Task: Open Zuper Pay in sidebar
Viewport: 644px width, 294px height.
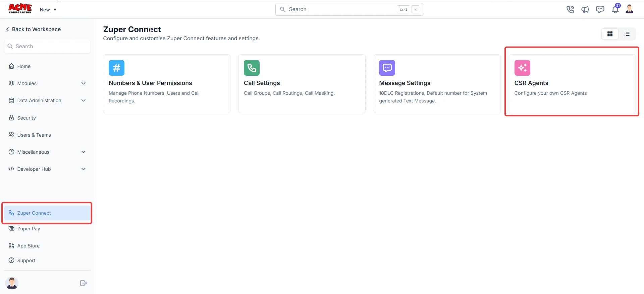Action: click(47, 229)
